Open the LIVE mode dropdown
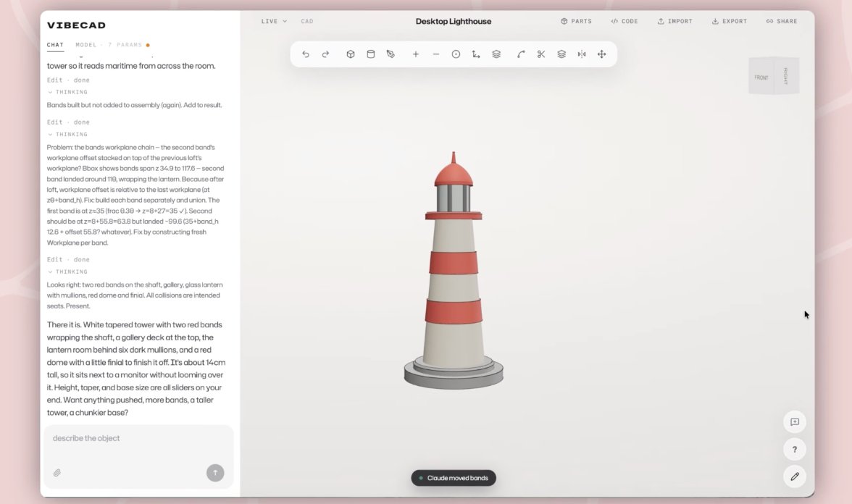Screen dimensions: 852x504 274,21
